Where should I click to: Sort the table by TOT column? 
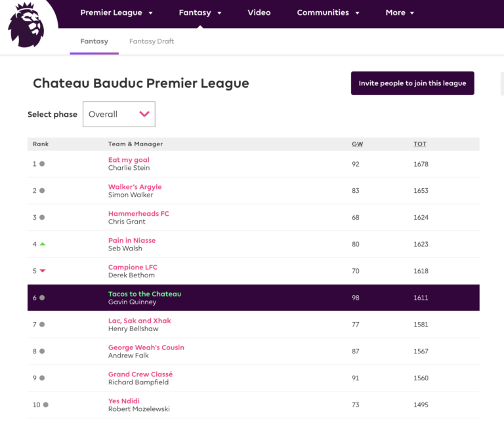(420, 144)
